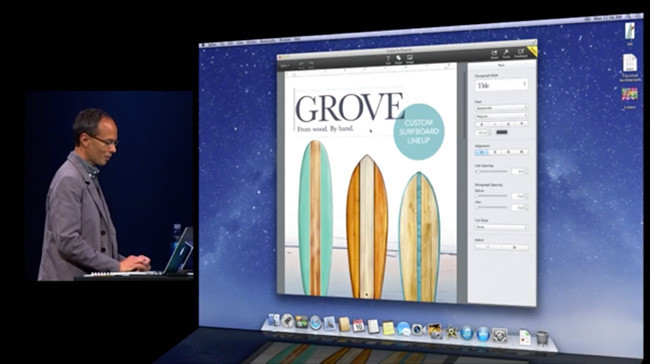Open the font family dropdown
Image resolution: width=650 pixels, height=364 pixels.
tap(501, 108)
